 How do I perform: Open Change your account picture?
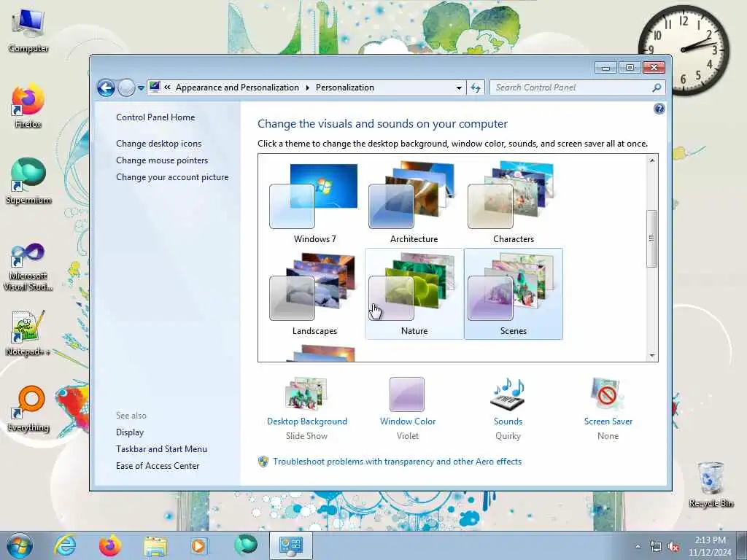tap(172, 177)
